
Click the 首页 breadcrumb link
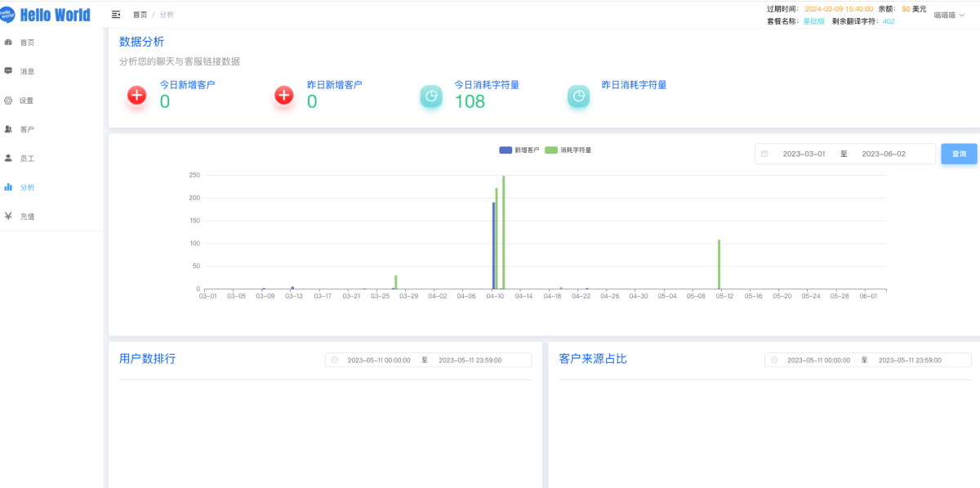pyautogui.click(x=140, y=15)
